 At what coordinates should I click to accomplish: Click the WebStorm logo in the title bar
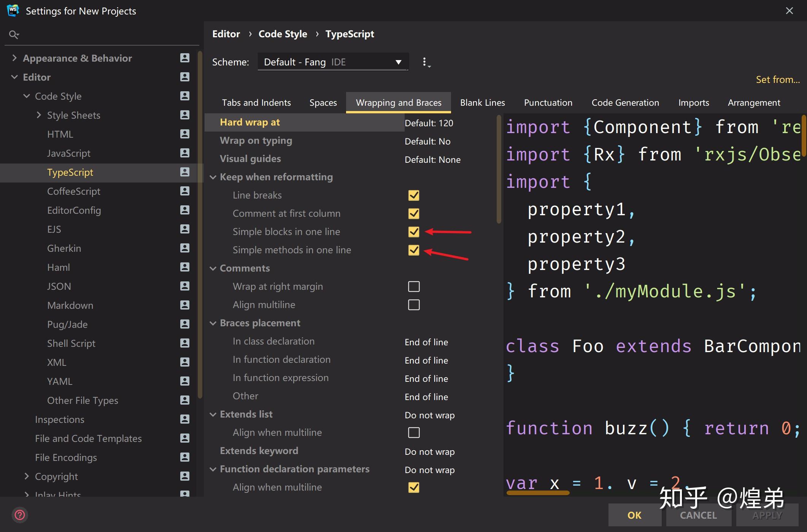13,10
